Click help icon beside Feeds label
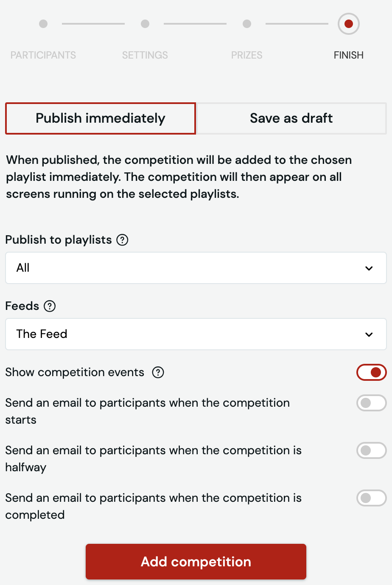Screen dimensions: 392x585 [50, 306]
